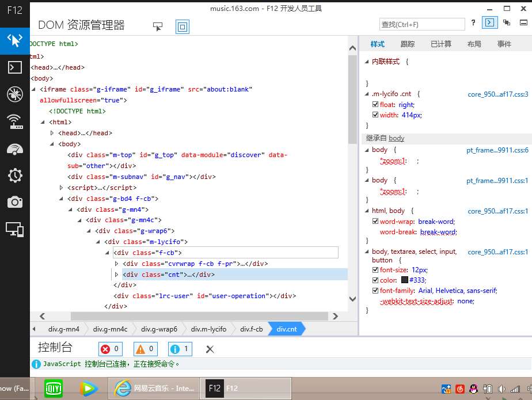Switch to the 布局 layout tab
Screen dimensions: 532x400
coord(474,44)
